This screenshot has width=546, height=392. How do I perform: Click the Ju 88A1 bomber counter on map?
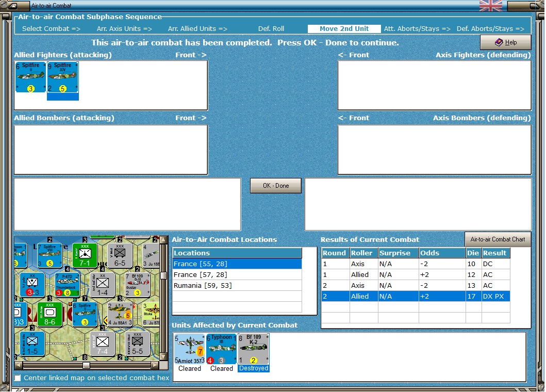point(120,314)
